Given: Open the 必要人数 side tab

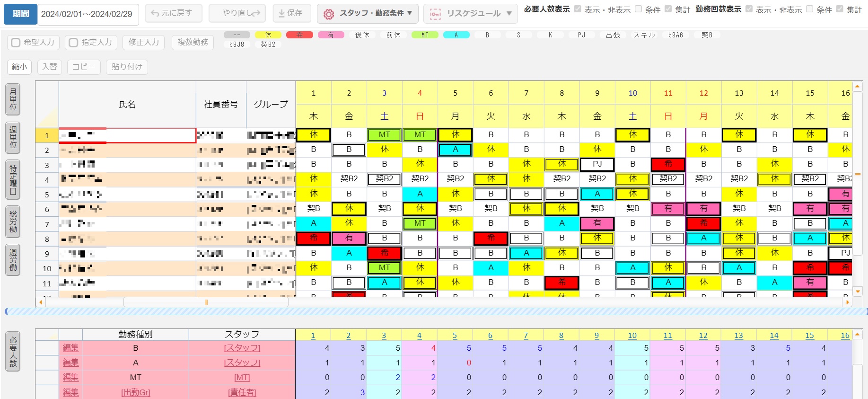Looking at the screenshot, I should pyautogui.click(x=13, y=352).
